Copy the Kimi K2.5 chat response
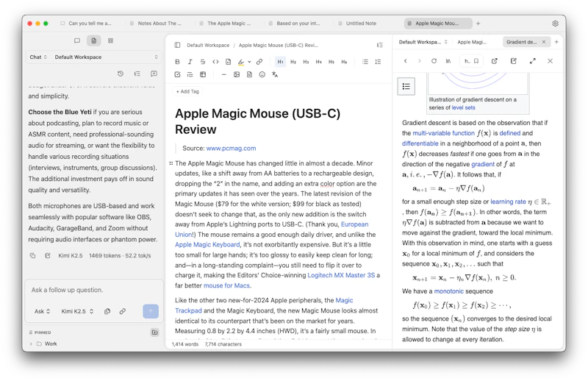588x381 pixels. (x=32, y=256)
